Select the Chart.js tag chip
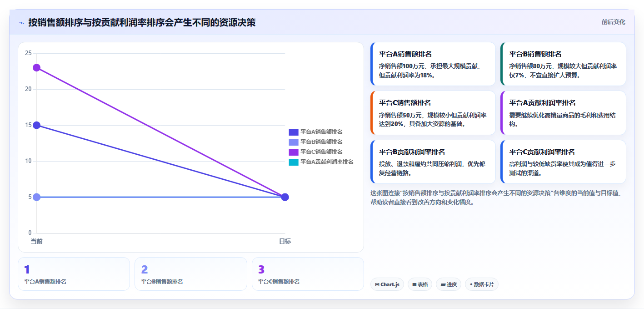Screen dimensions: 644x309 pos(387,284)
